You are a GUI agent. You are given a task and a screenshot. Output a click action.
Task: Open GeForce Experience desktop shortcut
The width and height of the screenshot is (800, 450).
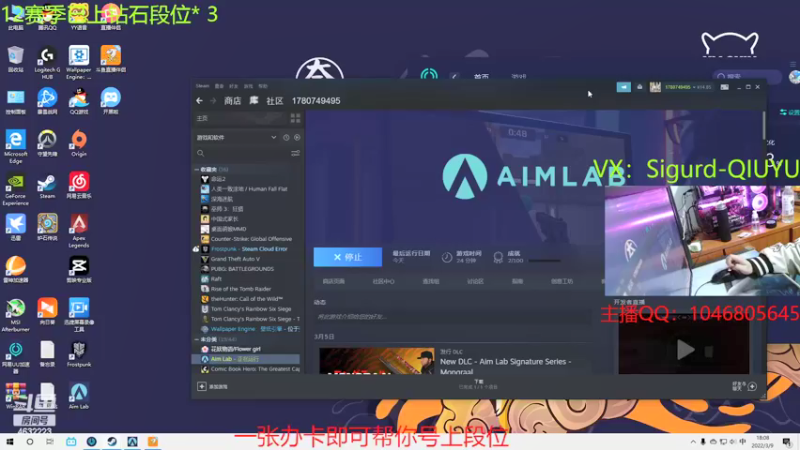15,189
